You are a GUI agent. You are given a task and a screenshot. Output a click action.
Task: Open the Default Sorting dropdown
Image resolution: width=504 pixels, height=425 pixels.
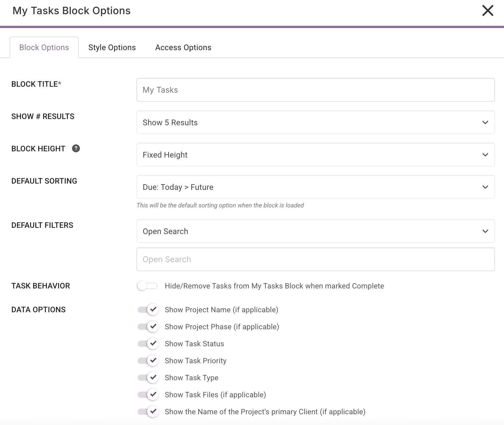tap(315, 187)
